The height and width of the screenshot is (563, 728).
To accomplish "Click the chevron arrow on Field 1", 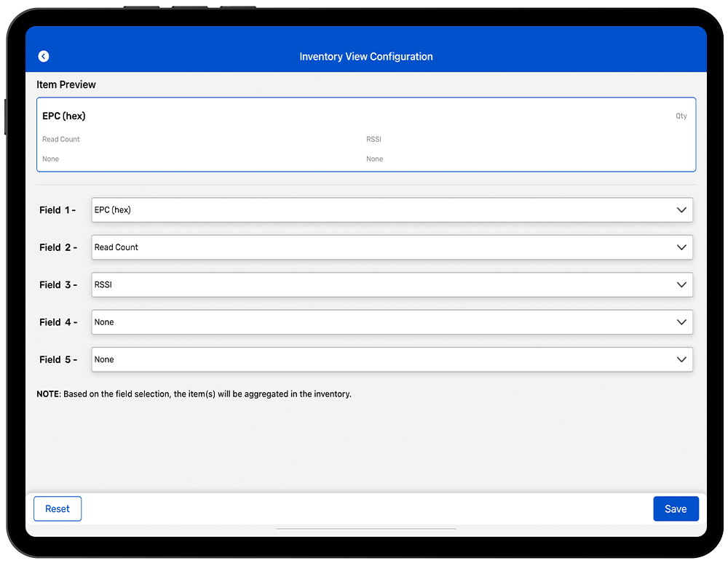I will click(681, 210).
